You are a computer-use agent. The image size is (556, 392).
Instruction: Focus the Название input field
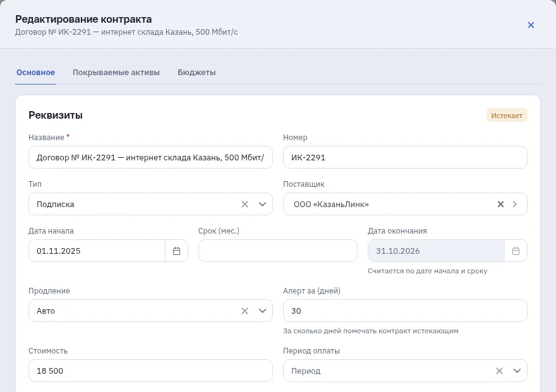(150, 157)
